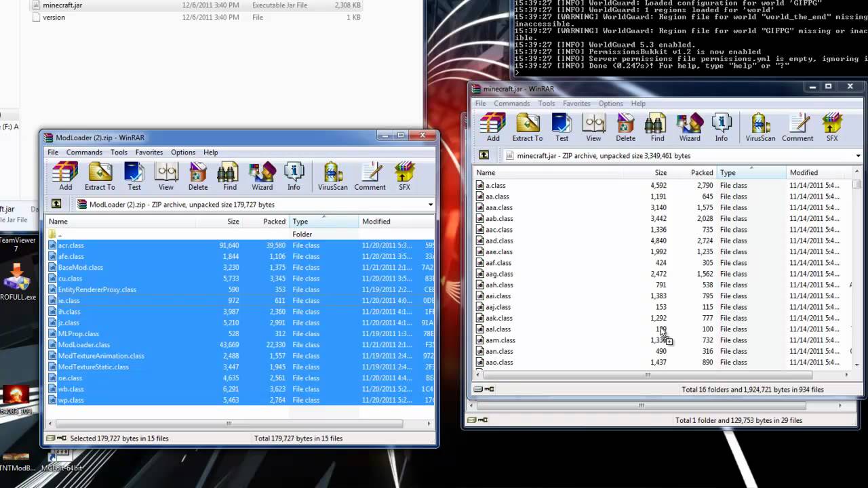Screen dimensions: 868x488
Task: Click SFX icon in ModLoader WinRAR window
Action: click(x=404, y=176)
